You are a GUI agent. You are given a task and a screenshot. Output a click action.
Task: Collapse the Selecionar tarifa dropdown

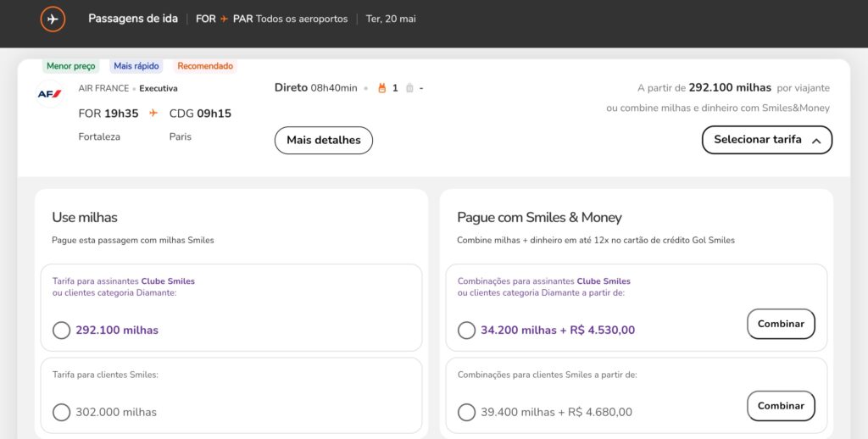pos(766,140)
